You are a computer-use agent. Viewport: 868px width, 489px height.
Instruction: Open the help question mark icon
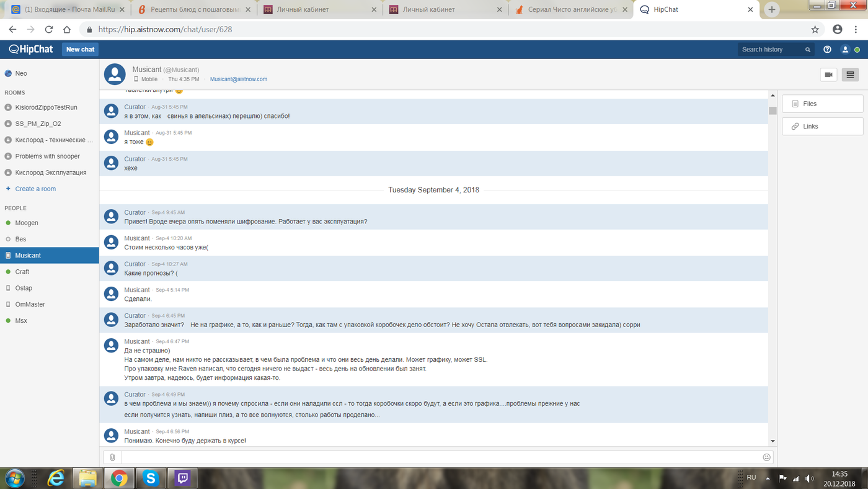click(x=827, y=50)
